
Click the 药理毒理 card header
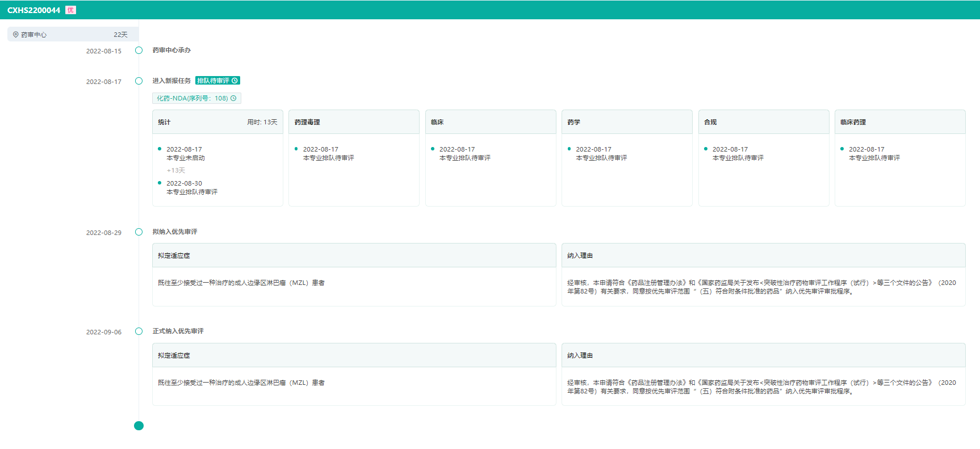click(354, 122)
